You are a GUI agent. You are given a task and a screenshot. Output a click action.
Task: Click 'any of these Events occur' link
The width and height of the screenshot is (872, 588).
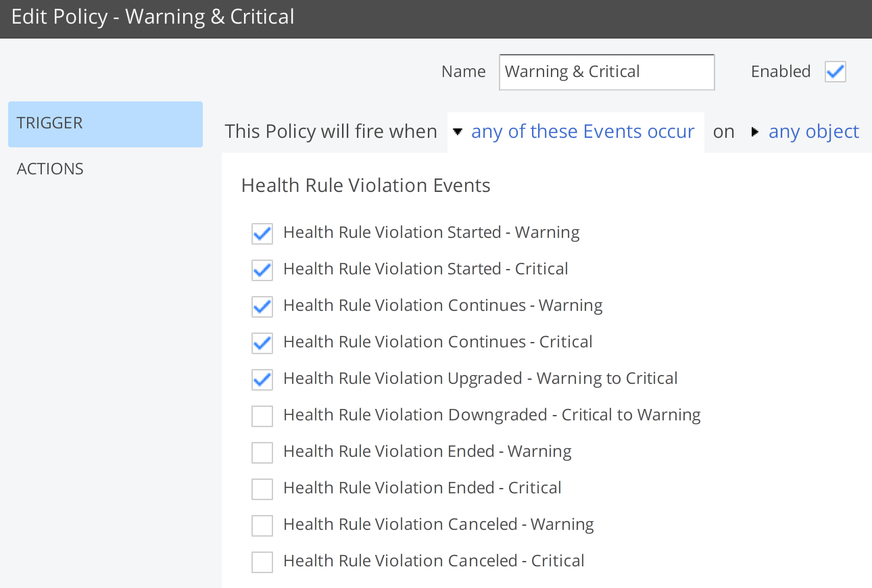click(583, 132)
